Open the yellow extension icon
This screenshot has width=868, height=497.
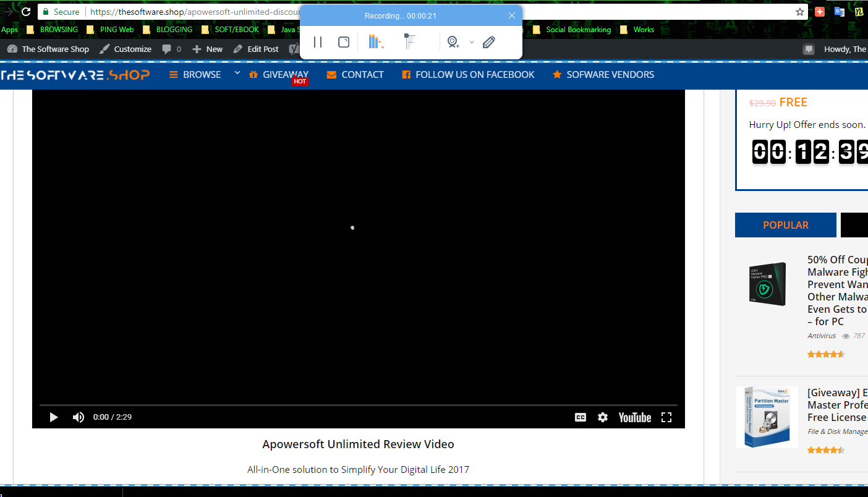pos(859,12)
